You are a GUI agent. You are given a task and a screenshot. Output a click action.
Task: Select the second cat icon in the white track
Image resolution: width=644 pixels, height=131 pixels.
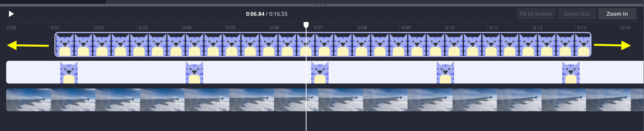point(194,73)
